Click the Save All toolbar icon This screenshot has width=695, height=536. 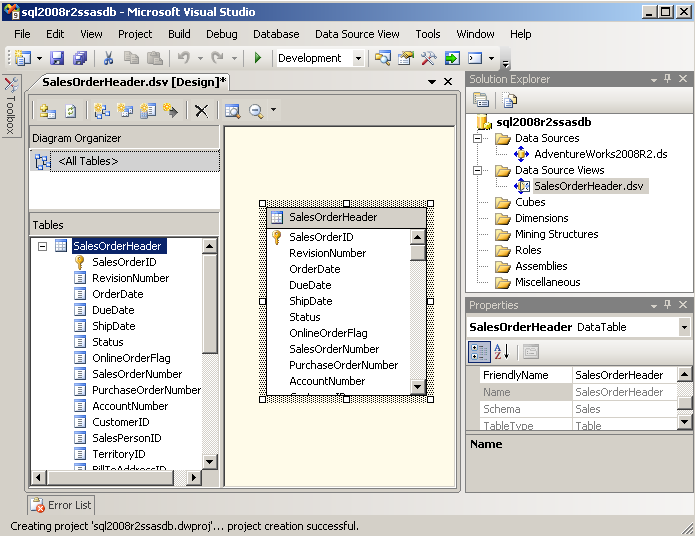pos(80,58)
